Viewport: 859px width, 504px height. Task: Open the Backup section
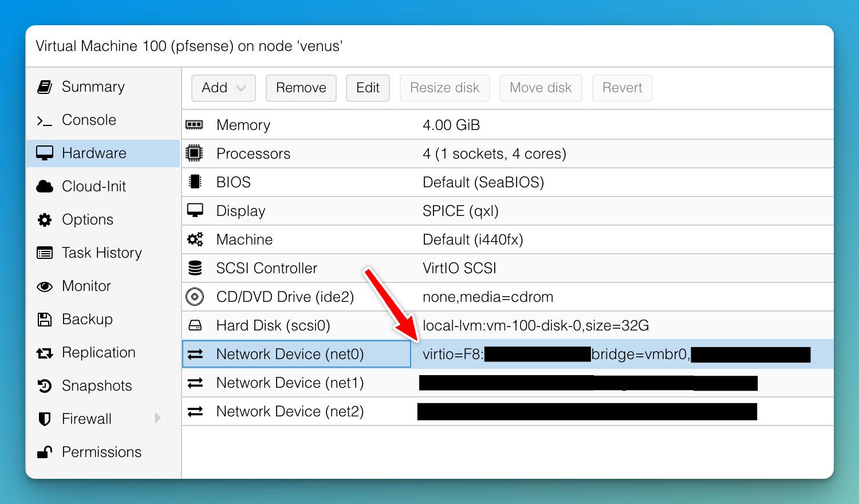[x=88, y=320]
